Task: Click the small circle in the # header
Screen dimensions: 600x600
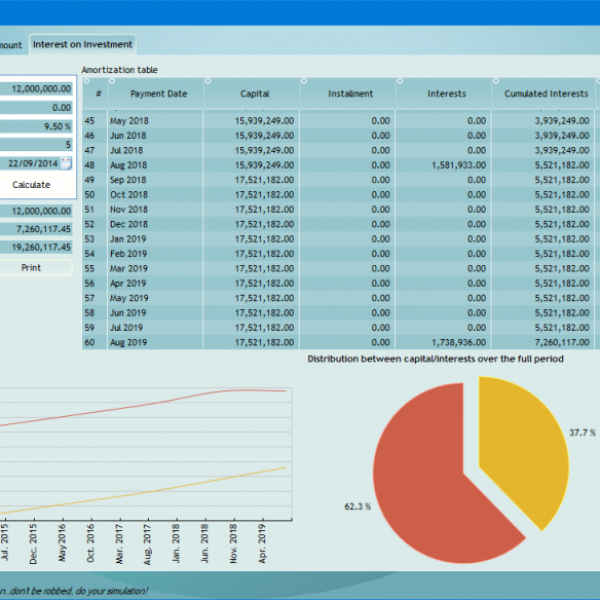Action: pos(88,81)
